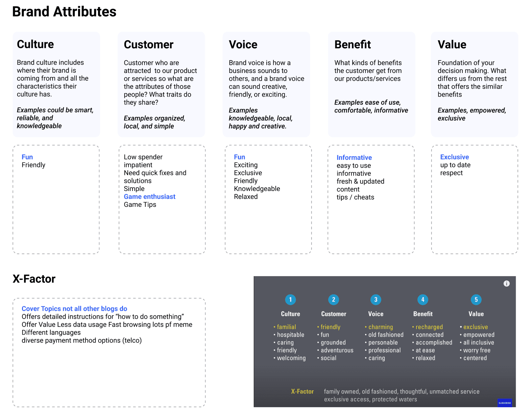Click the "tips / cheats" line
532x415 pixels.
[356, 197]
